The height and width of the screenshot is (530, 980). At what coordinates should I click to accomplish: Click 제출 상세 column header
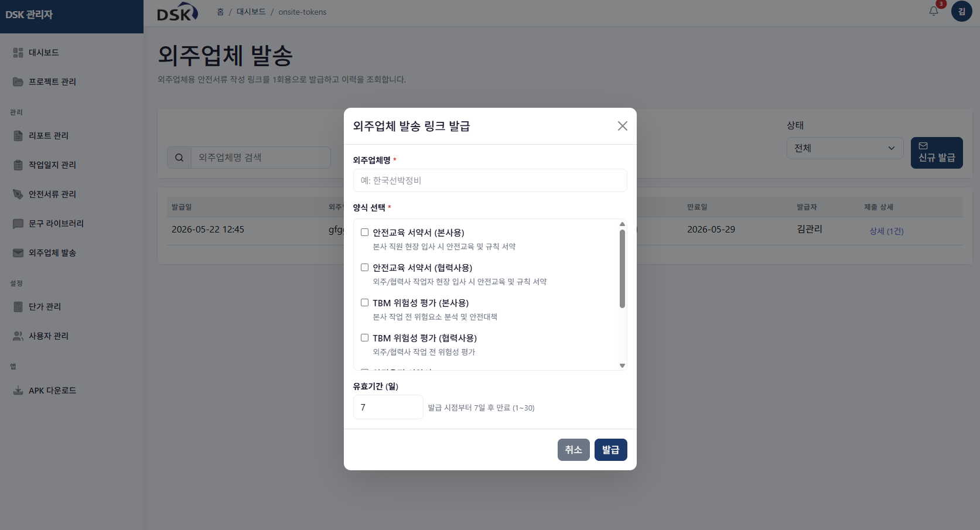tap(879, 207)
